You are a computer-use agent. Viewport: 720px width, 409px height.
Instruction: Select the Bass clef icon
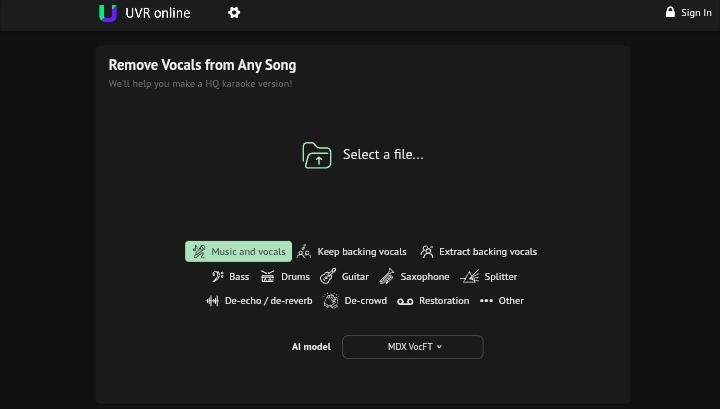(217, 276)
